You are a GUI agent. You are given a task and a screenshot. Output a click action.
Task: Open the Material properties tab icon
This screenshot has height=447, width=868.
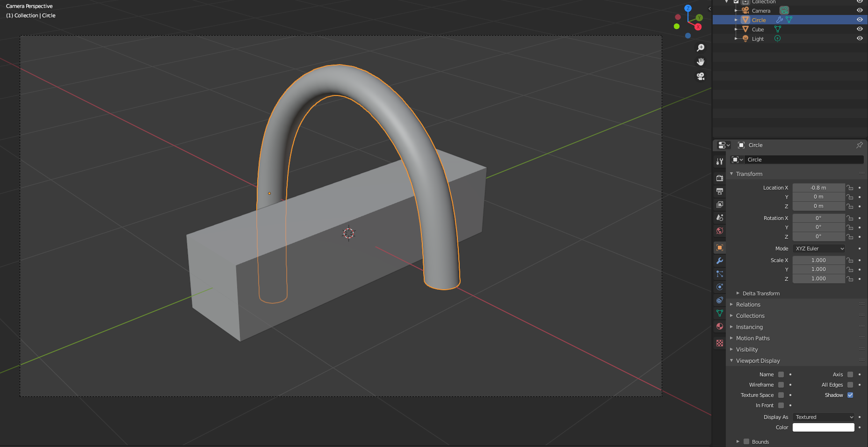(720, 326)
